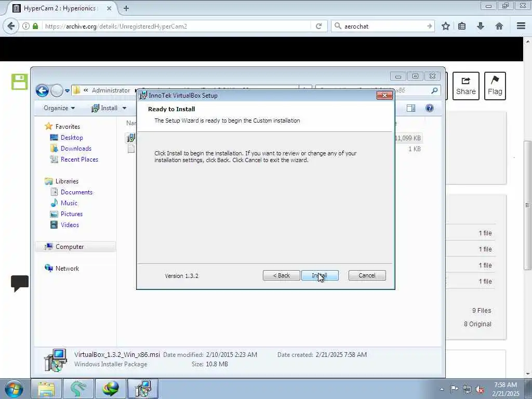The width and height of the screenshot is (532, 399).
Task: Close the HyperCam 2 browser tab
Action: pos(109,8)
